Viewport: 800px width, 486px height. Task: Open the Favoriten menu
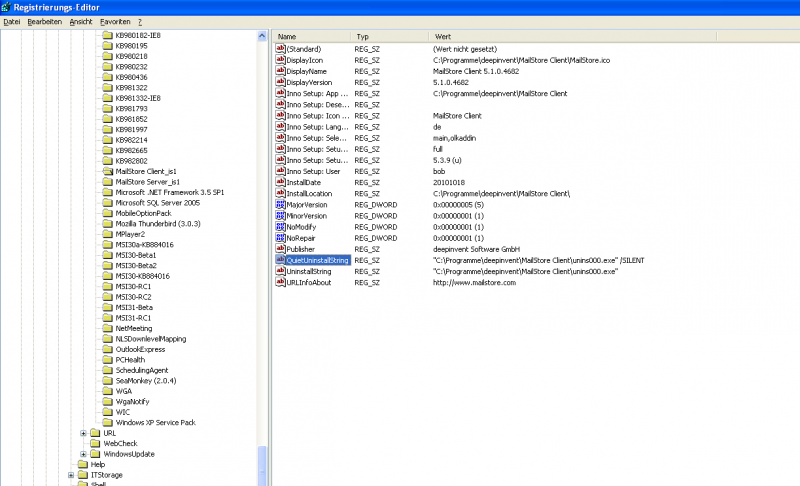114,21
